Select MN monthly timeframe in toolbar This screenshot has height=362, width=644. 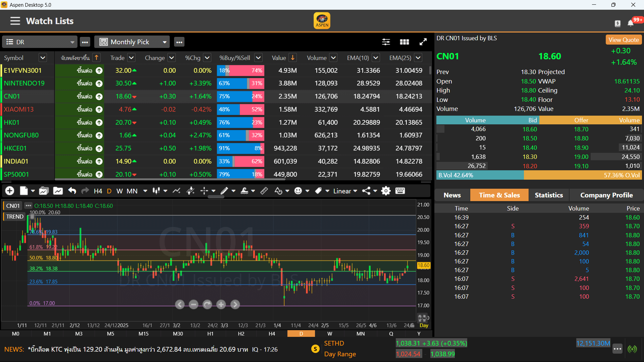tap(132, 191)
